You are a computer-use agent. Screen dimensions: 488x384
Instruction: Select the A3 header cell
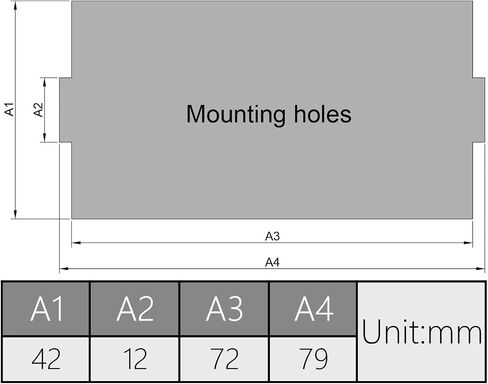point(224,309)
